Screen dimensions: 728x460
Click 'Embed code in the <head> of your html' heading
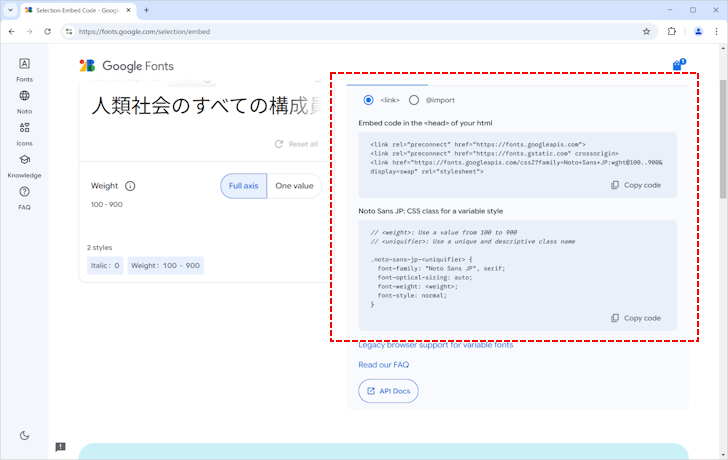[x=425, y=123]
